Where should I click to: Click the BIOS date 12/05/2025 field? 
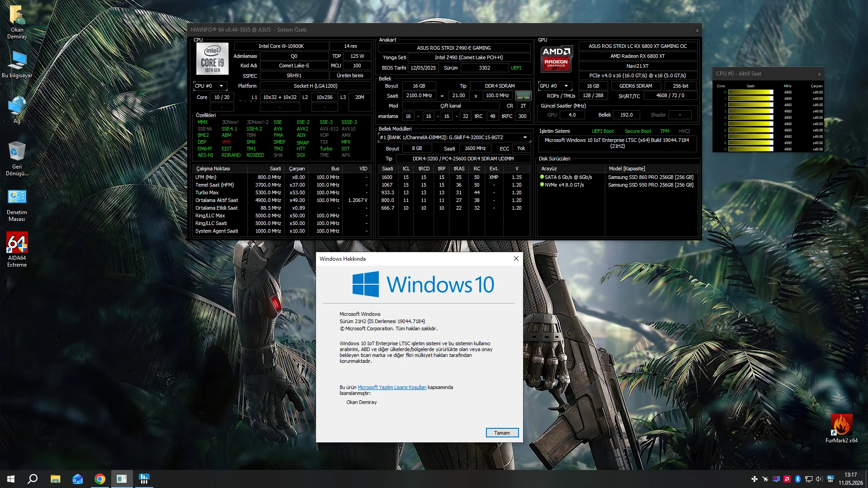(423, 68)
